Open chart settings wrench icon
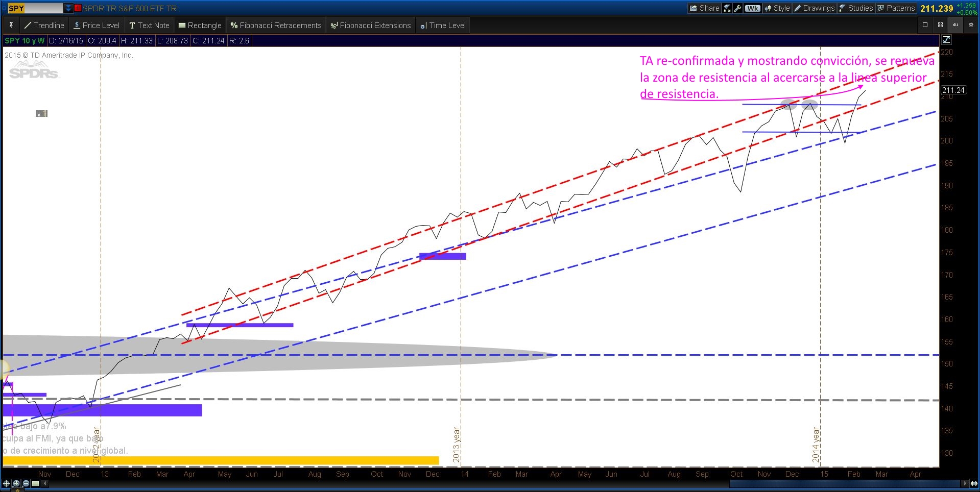 [x=737, y=8]
